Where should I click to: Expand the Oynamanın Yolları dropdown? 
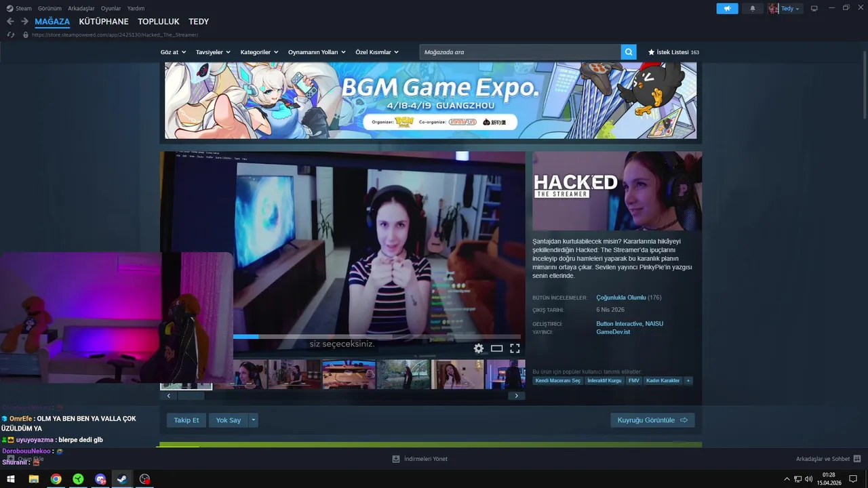[x=317, y=52]
